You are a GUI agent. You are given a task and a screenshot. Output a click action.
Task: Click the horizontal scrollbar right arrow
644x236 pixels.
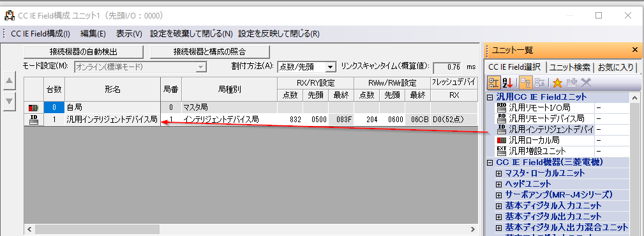coord(473,229)
